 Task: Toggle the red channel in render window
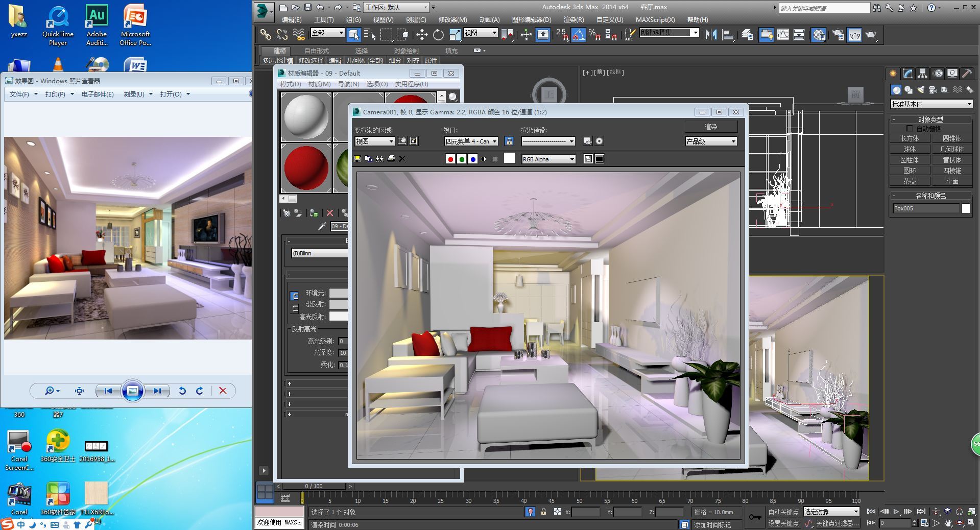coord(450,159)
